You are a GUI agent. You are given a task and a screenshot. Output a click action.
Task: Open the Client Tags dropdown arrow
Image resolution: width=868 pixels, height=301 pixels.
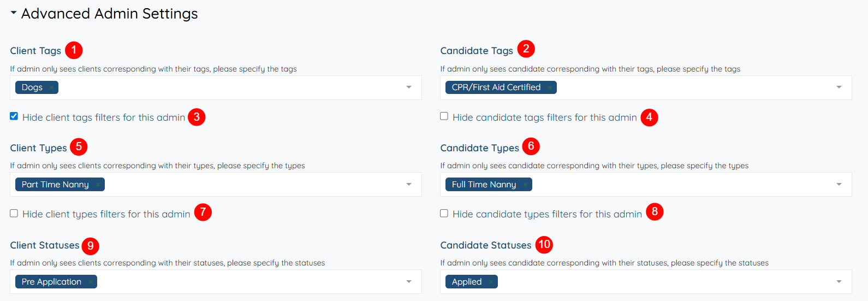[409, 87]
